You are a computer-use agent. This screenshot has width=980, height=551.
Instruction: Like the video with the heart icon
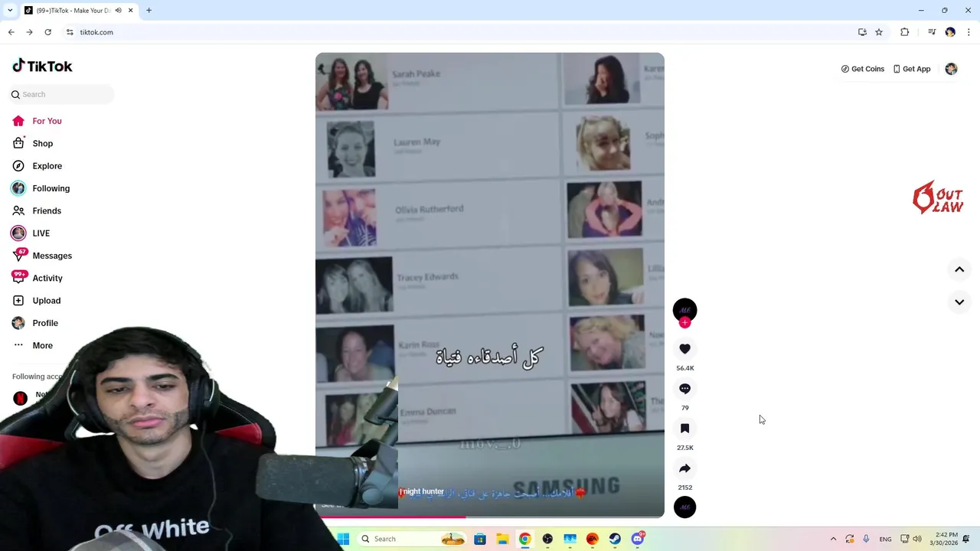[684, 349]
